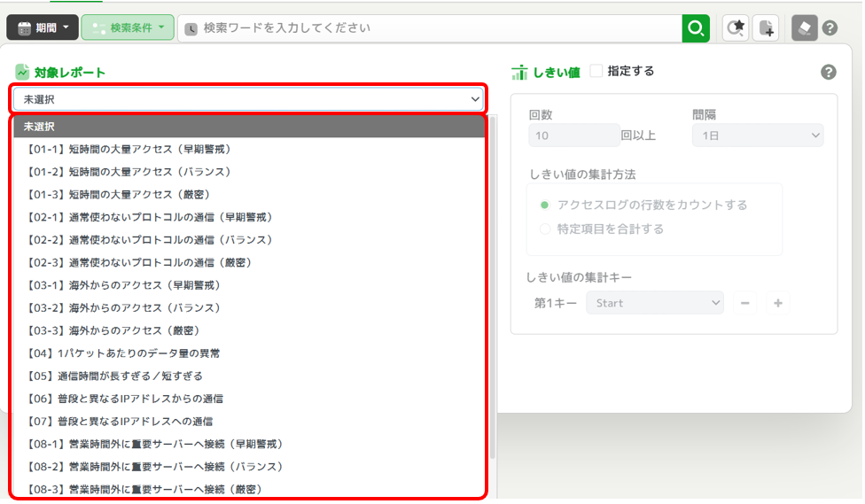Click help icon in しきい値 panel

pos(829,72)
